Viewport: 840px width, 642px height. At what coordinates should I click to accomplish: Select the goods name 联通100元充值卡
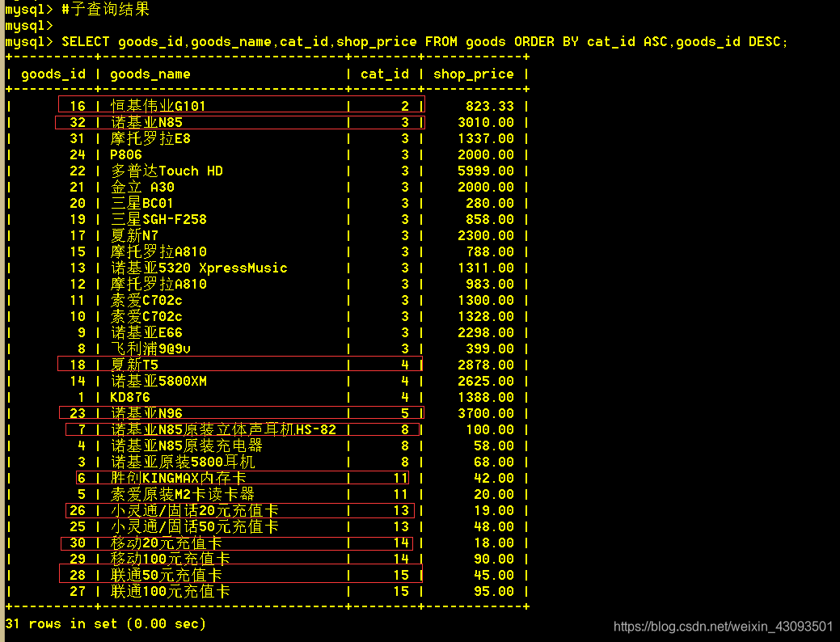(x=171, y=591)
